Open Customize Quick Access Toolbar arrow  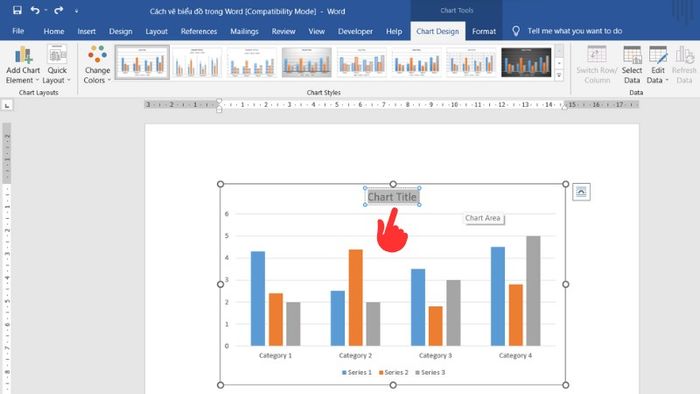[x=76, y=11]
